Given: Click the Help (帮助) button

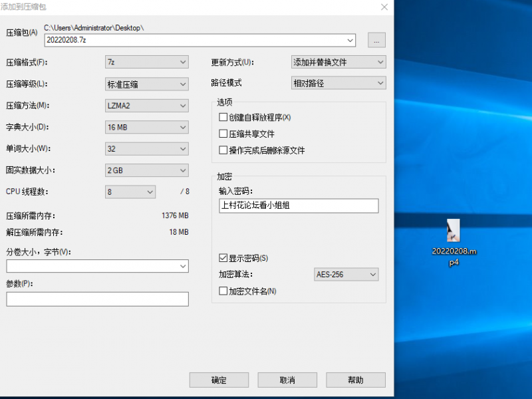Looking at the screenshot, I should click(x=356, y=380).
